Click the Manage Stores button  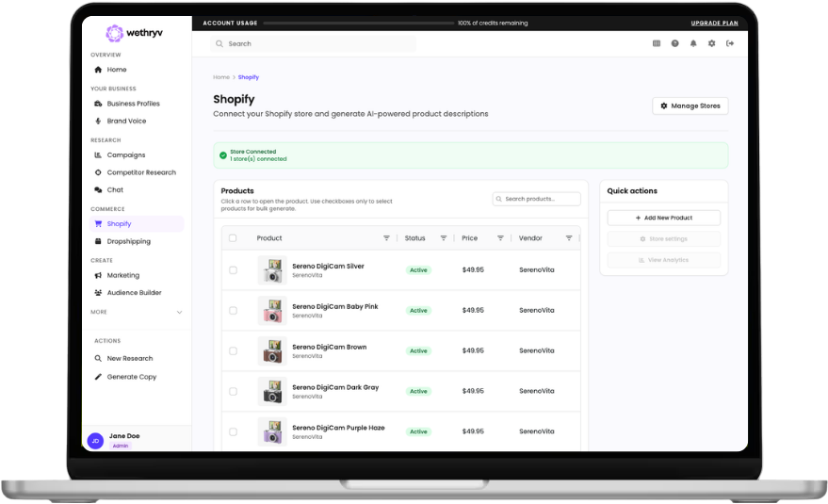click(690, 106)
